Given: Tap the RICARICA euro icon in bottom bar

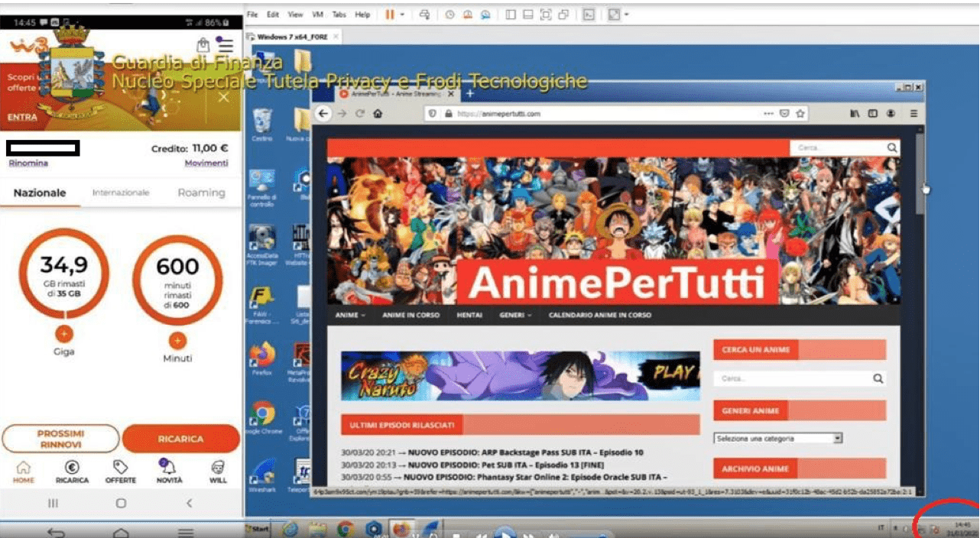Looking at the screenshot, I should coord(72,467).
